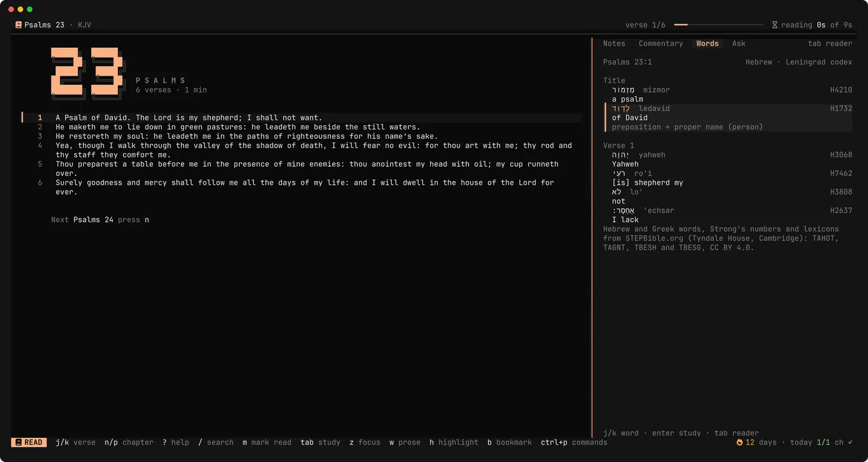Select the ledavid word entry
Image resolution: width=868 pixels, height=462 pixels.
[727, 118]
